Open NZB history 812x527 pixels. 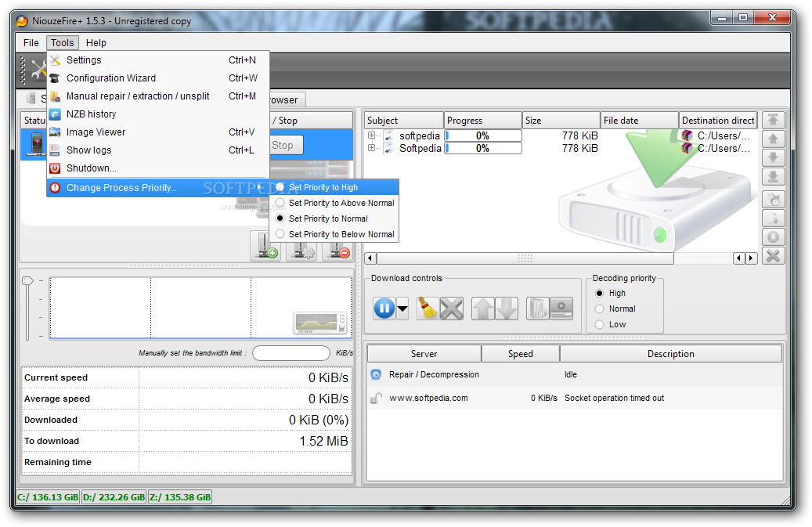pos(158,114)
